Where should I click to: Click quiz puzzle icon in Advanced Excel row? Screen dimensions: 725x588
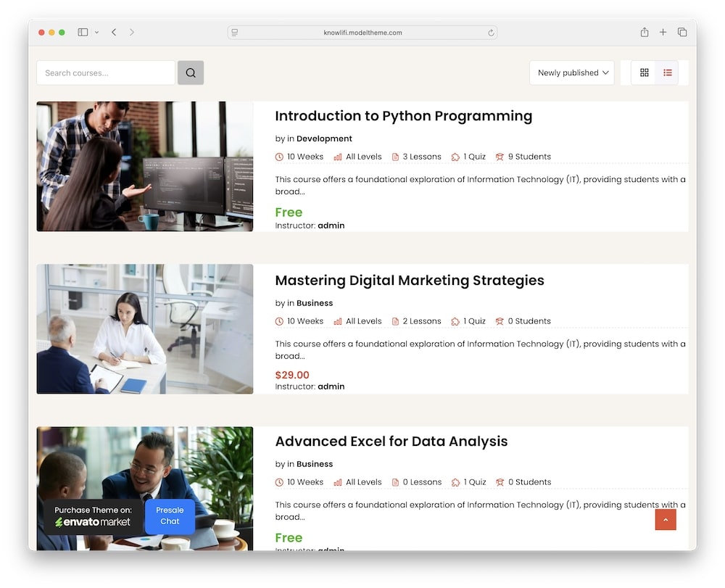pos(455,483)
